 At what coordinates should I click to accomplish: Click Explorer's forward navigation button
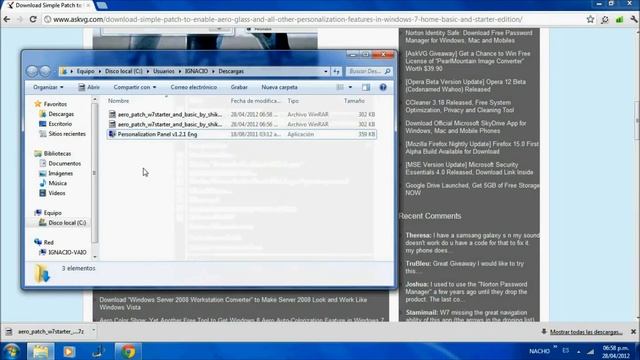pyautogui.click(x=45, y=71)
